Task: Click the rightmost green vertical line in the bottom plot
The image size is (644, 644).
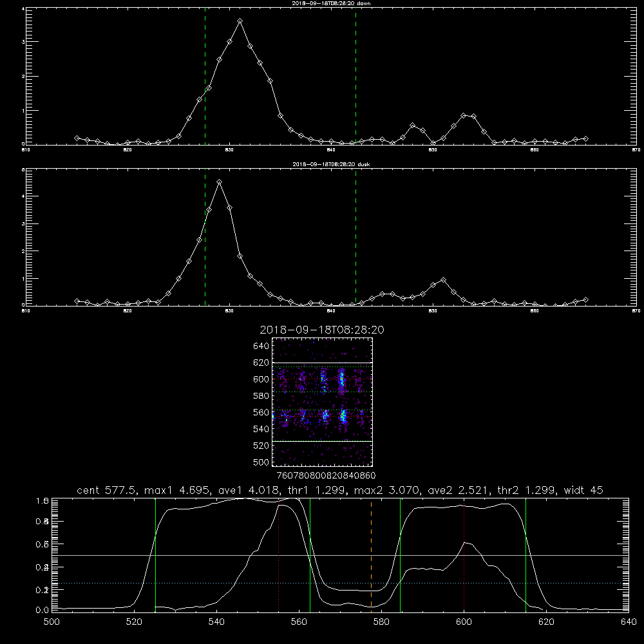Action: click(526, 554)
